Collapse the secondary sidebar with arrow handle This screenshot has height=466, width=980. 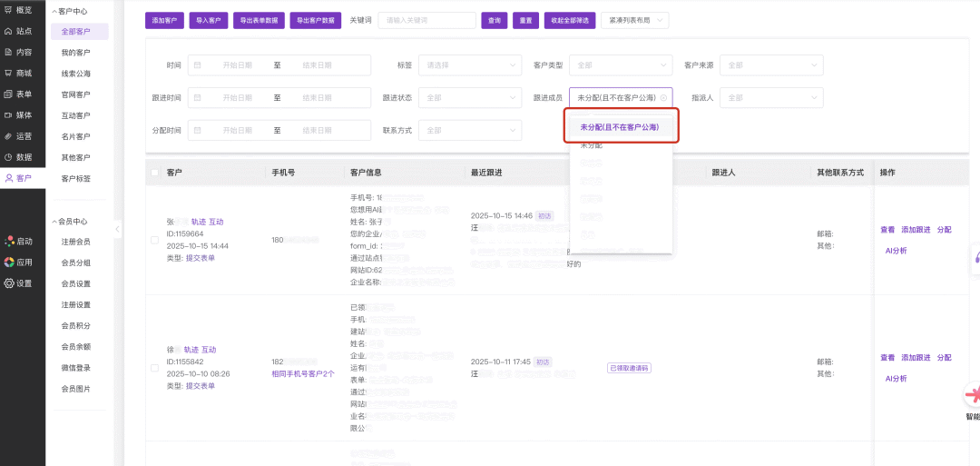[117, 230]
